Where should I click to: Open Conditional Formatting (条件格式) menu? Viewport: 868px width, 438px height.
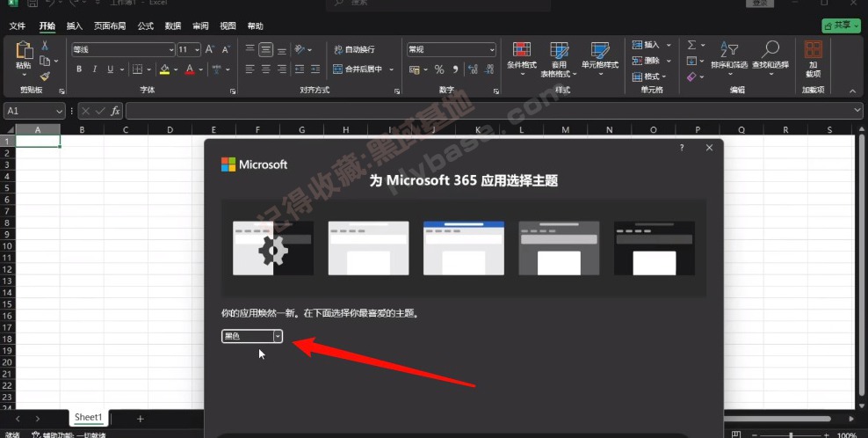522,59
